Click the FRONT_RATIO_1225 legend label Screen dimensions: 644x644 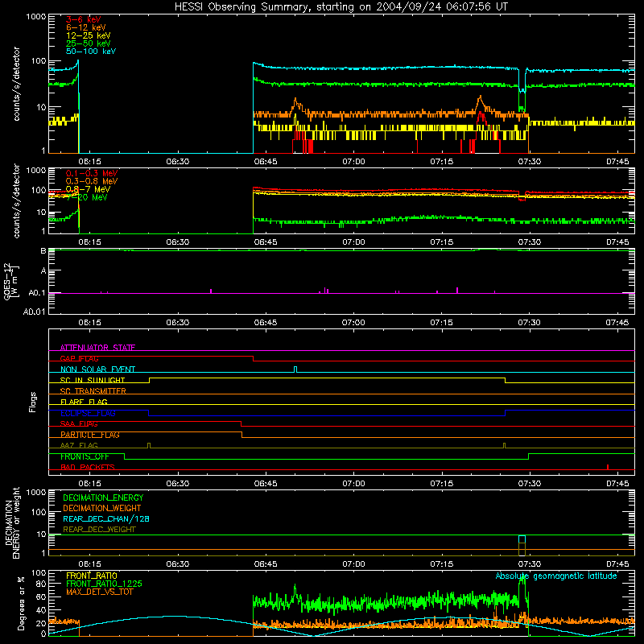tap(104, 584)
